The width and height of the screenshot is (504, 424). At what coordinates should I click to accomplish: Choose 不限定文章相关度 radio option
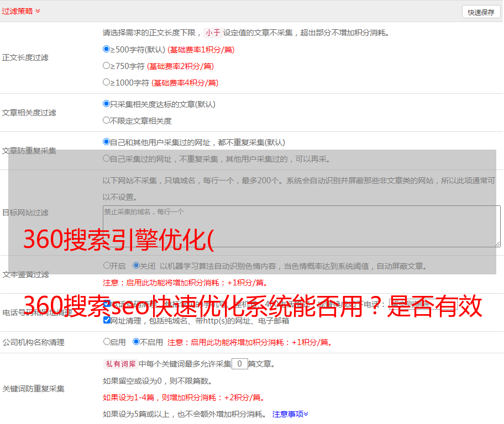(107, 120)
